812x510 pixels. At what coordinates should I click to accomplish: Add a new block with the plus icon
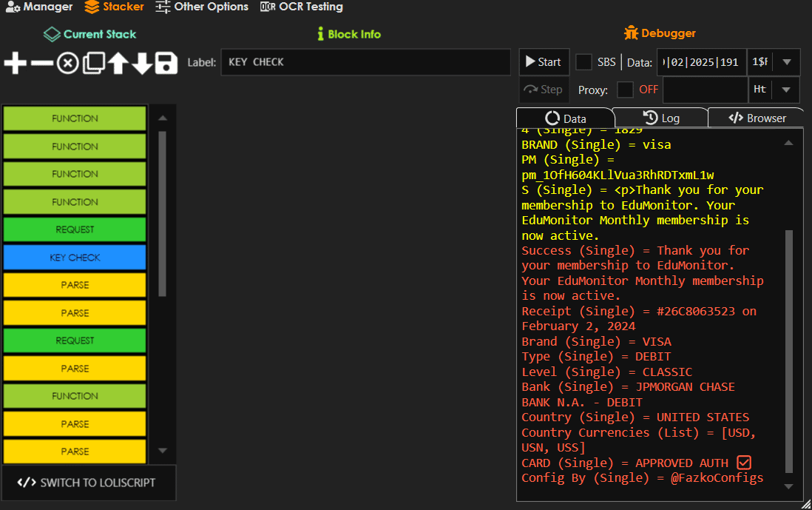(15, 64)
